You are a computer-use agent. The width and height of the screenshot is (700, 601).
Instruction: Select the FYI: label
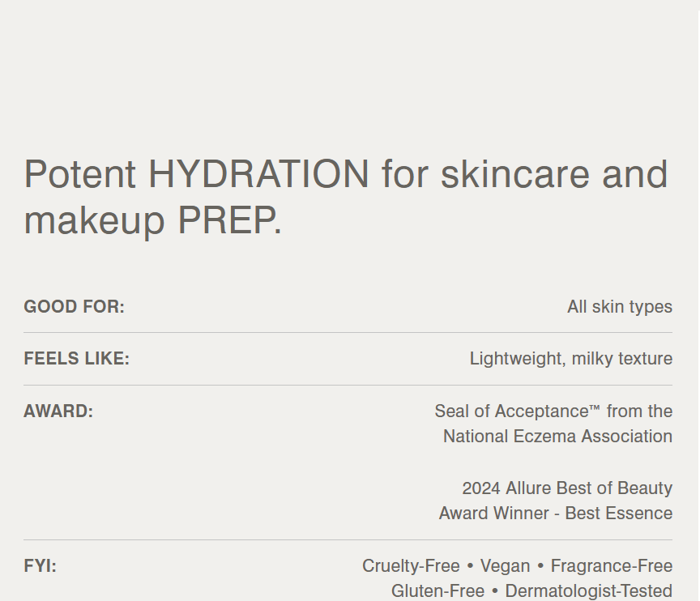coord(40,566)
